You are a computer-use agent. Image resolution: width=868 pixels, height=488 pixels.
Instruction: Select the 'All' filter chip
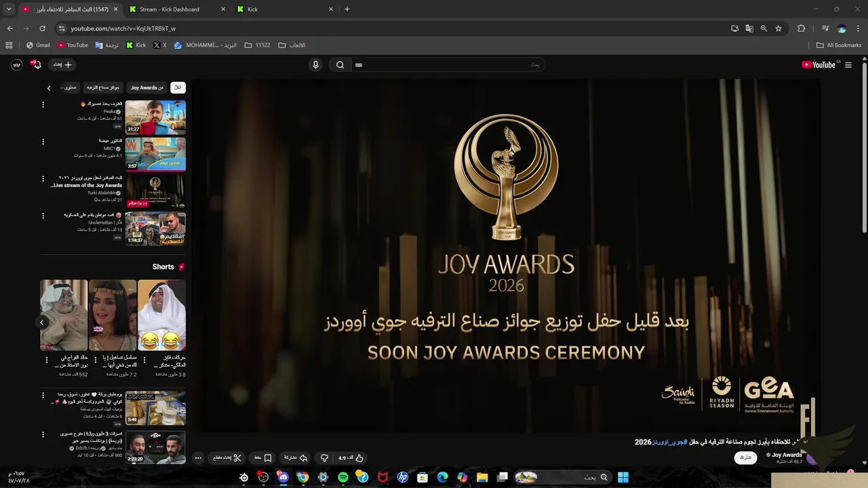tap(178, 87)
